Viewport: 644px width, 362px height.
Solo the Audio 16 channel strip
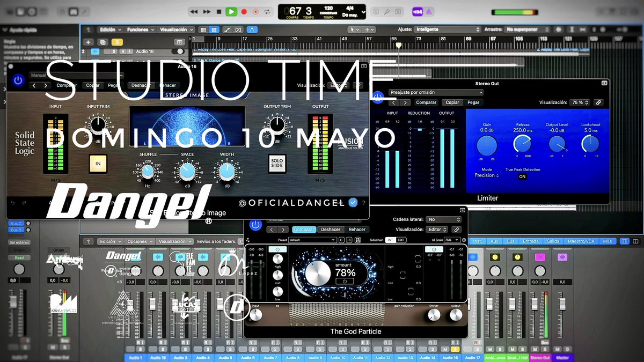456,349
